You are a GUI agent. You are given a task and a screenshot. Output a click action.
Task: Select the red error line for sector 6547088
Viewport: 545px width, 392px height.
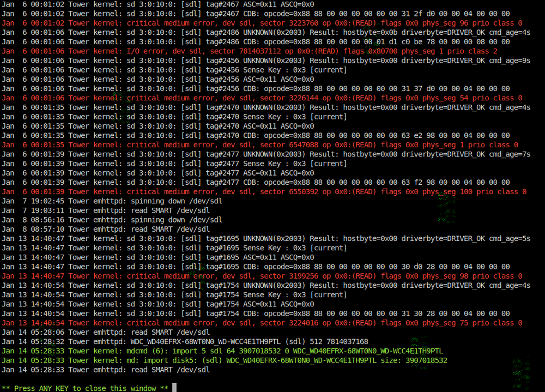259,144
